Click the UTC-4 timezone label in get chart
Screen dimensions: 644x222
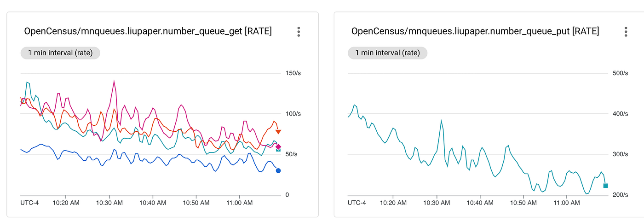tap(29, 202)
